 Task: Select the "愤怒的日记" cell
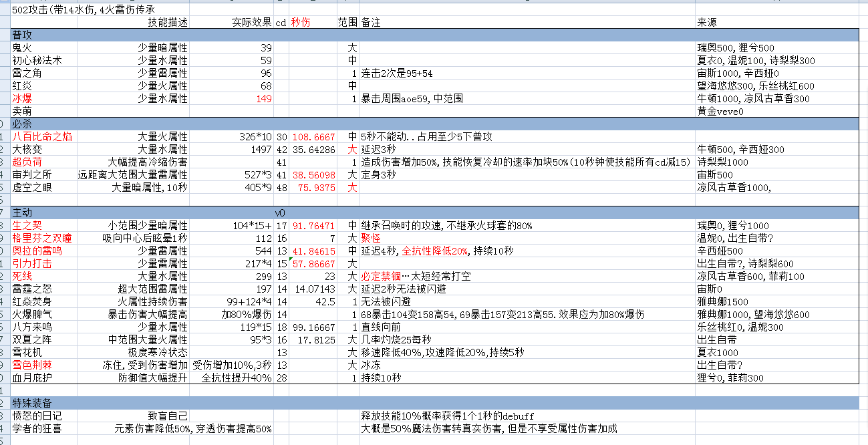click(x=37, y=416)
